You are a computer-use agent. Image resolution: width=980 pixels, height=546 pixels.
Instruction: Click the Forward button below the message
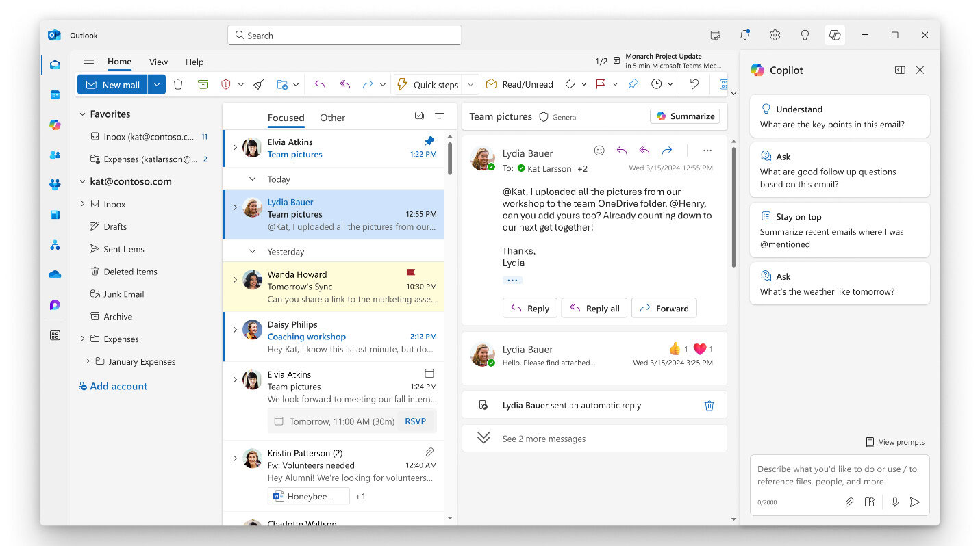click(664, 309)
